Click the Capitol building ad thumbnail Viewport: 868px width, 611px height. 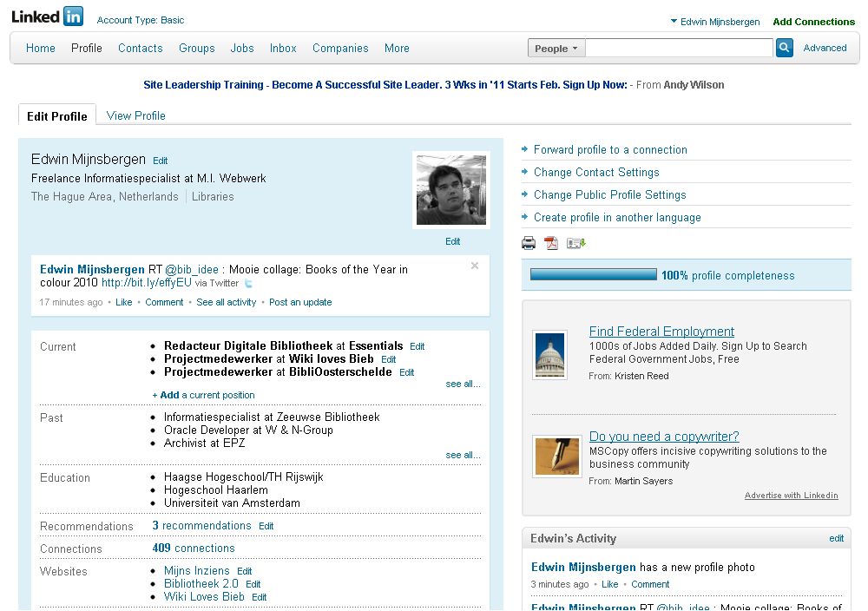(549, 355)
